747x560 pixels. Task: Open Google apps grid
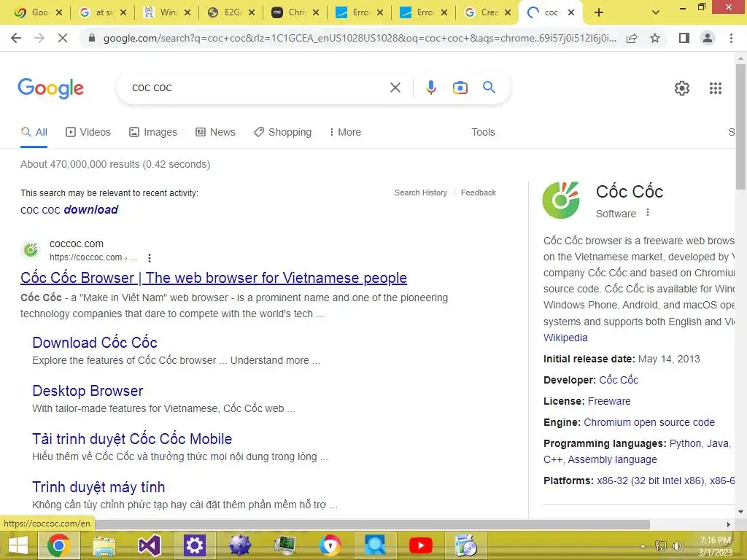click(716, 88)
